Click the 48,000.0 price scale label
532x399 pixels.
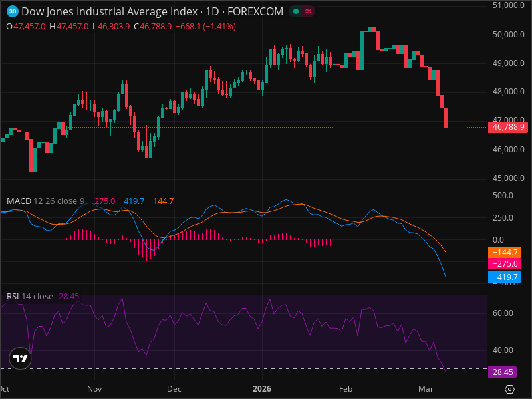508,92
